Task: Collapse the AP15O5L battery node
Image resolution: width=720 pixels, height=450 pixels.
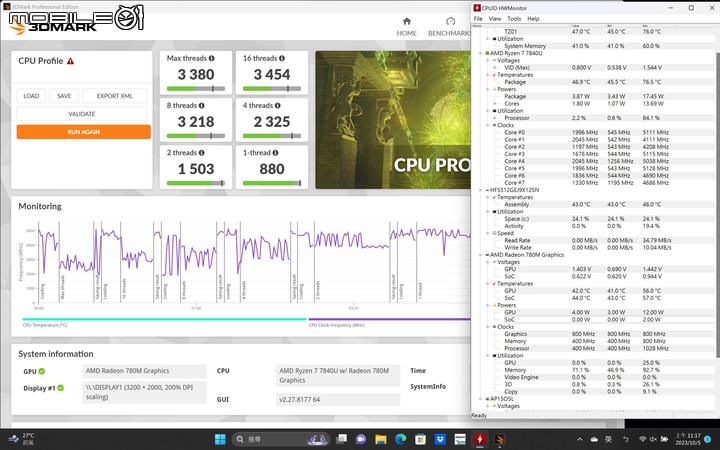Action: pyautogui.click(x=481, y=399)
